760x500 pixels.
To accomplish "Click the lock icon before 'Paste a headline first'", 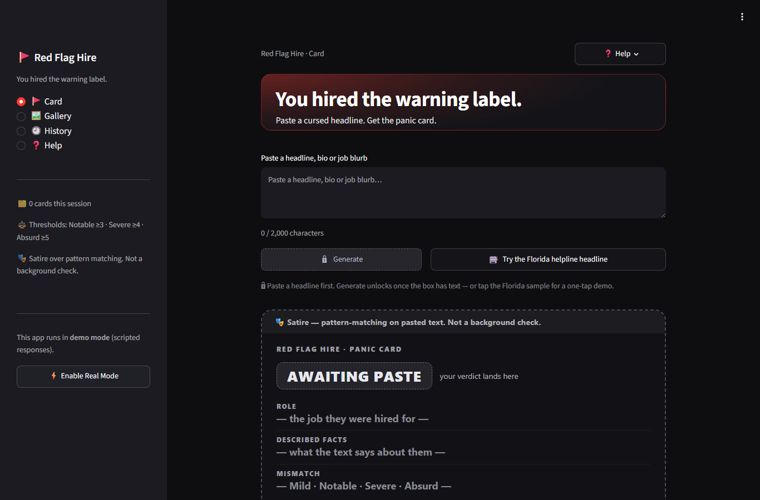I will (x=263, y=286).
